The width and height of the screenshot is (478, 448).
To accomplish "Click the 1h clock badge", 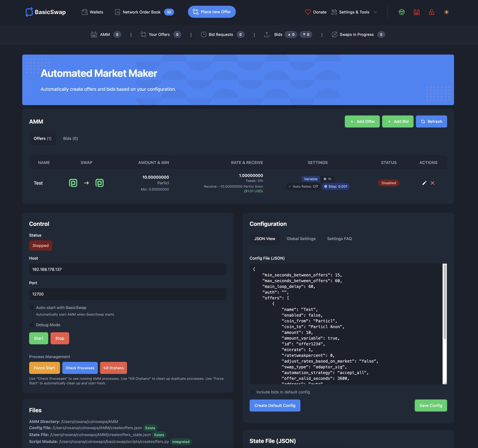I will coord(327,179).
